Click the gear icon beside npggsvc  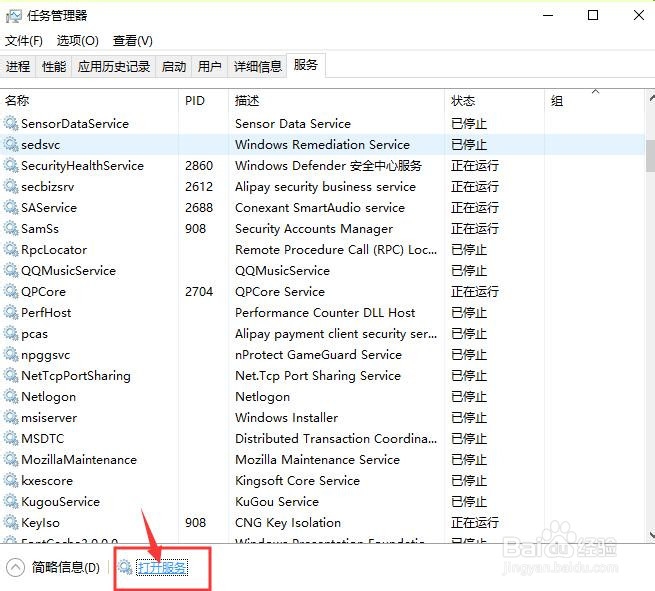click(11, 354)
